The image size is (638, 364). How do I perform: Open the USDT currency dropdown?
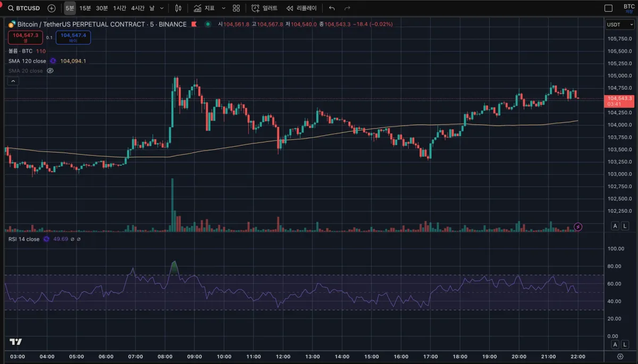[620, 24]
